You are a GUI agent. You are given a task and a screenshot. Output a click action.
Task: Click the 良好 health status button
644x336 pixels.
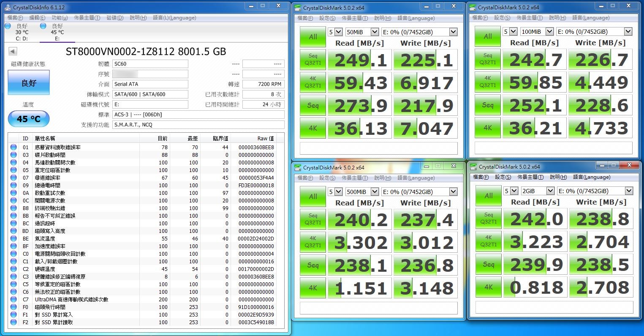point(29,83)
